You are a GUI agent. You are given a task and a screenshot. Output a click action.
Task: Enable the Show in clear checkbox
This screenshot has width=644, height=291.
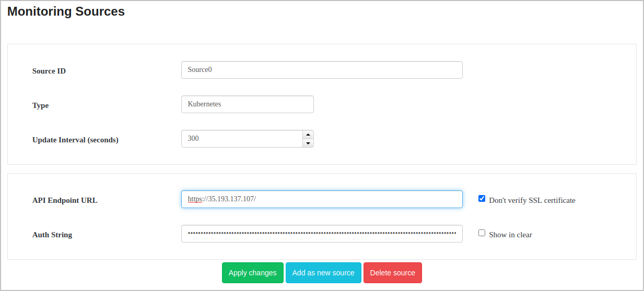(x=482, y=233)
